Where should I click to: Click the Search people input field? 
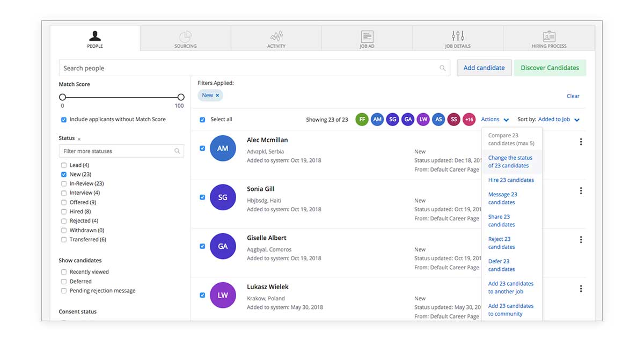tap(254, 68)
